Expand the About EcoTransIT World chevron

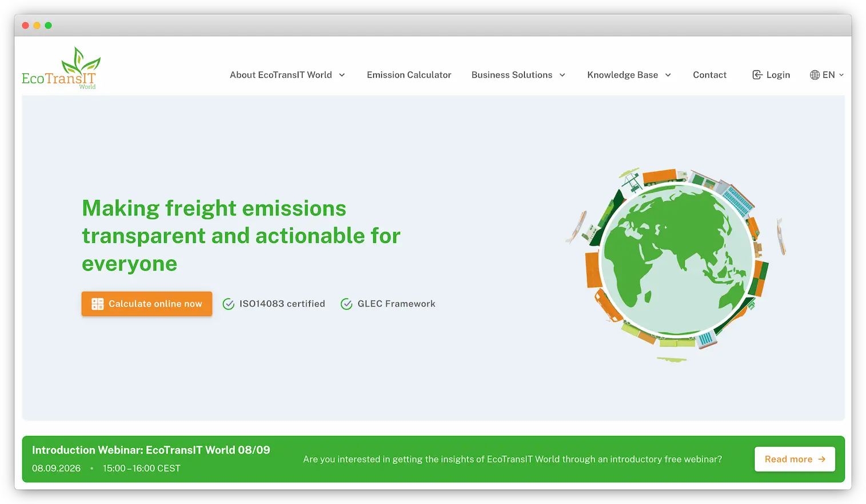(342, 75)
